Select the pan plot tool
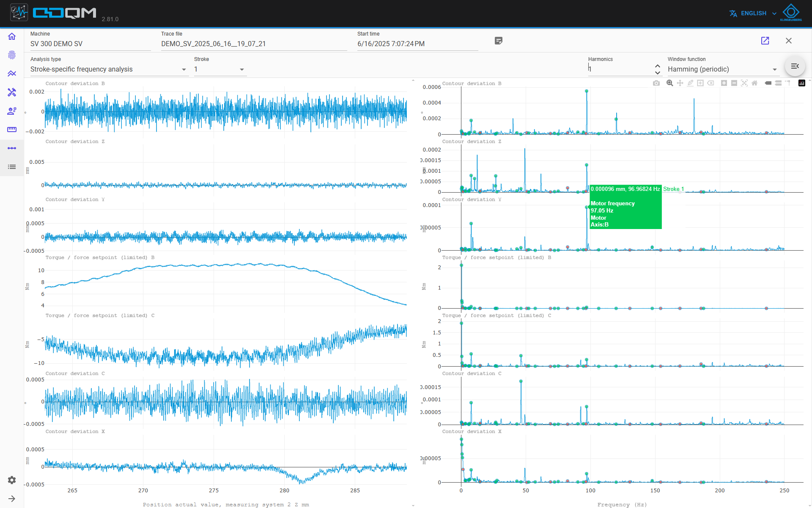Screen dimensions: 812x508 point(680,83)
